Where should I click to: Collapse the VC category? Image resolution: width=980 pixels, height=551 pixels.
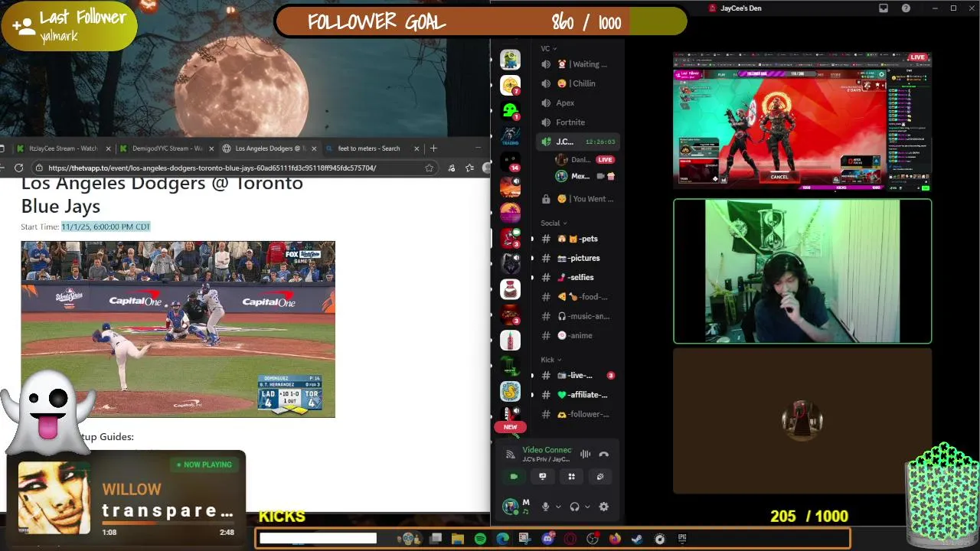click(x=550, y=48)
